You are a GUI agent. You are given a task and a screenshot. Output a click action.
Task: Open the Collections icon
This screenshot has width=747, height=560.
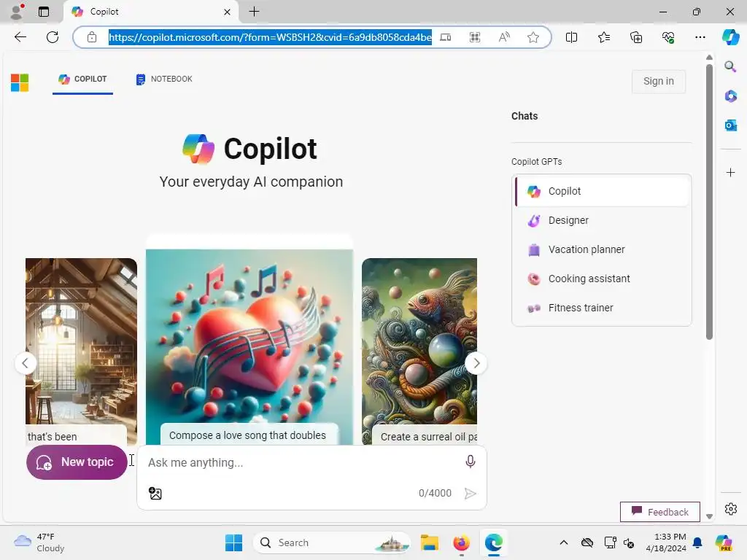[636, 37]
